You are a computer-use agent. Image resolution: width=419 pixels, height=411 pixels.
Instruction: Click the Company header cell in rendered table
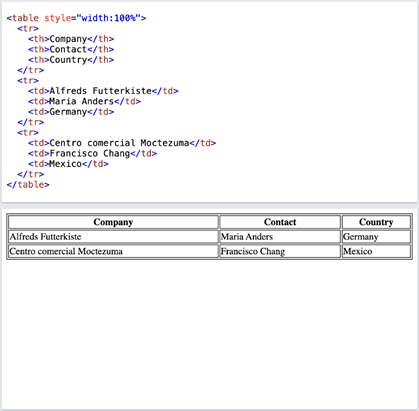pos(113,222)
